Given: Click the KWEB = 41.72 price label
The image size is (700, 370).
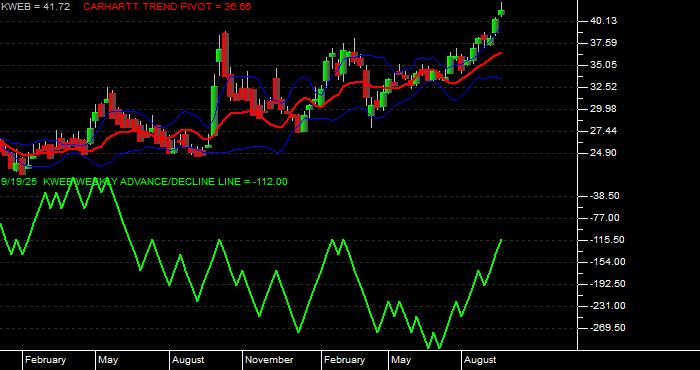Looking at the screenshot, I should pyautogui.click(x=35, y=7).
